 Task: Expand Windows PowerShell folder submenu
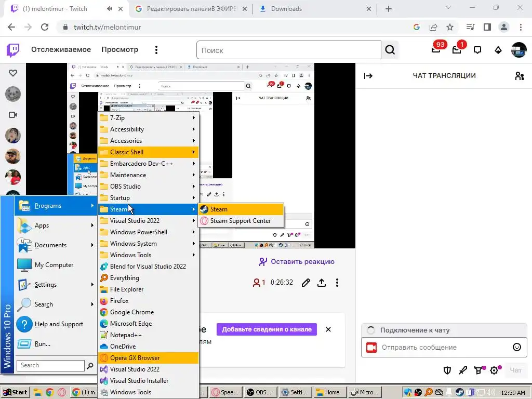click(148, 232)
